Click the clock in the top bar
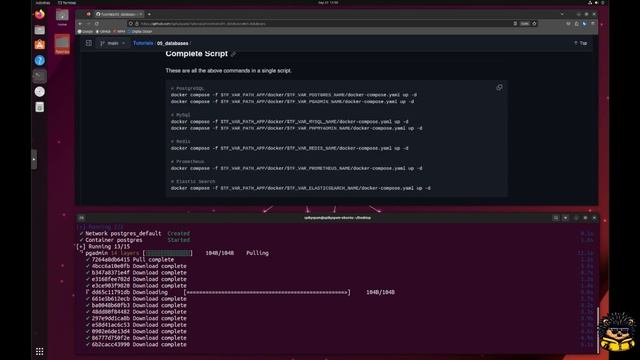640x360 pixels. click(x=328, y=2)
